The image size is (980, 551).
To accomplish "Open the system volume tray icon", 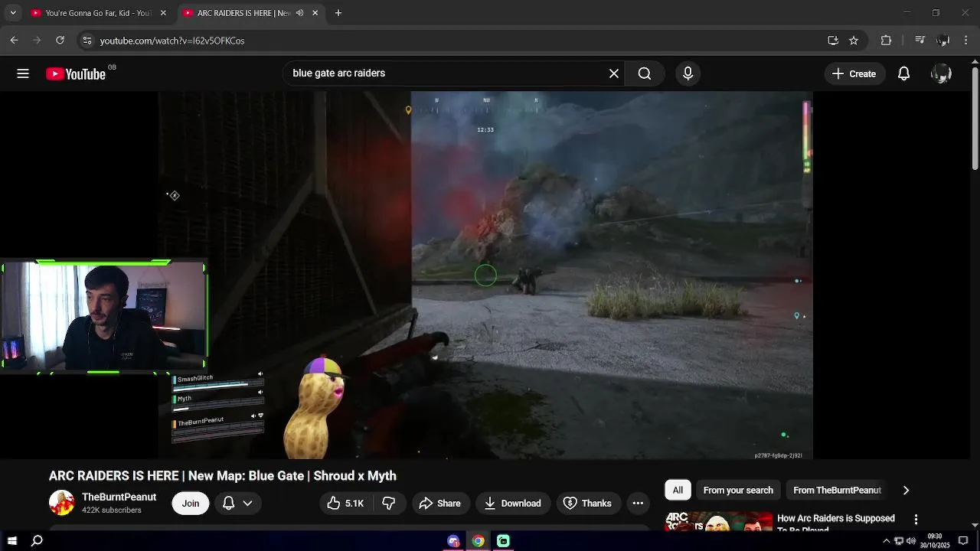I will coord(911,541).
